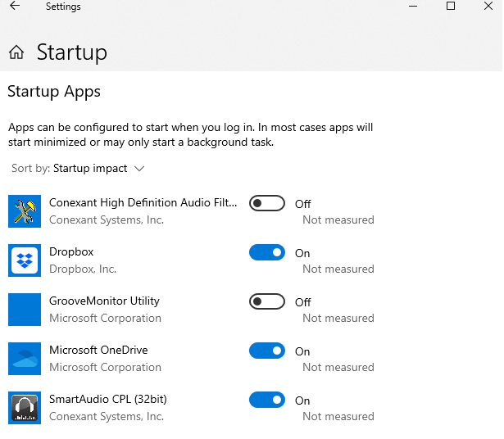Screen dimensions: 504x439
Task: Click Not measured label for Dropbox
Action: tap(338, 269)
